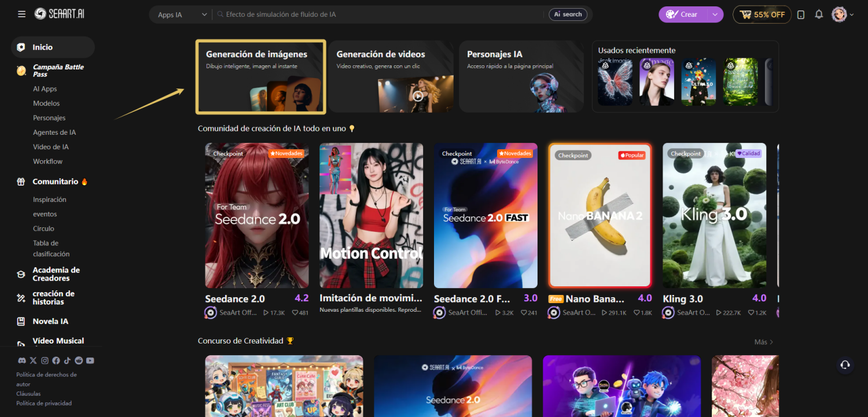Open the Cláusulas link
This screenshot has width=868, height=417.
click(28, 394)
